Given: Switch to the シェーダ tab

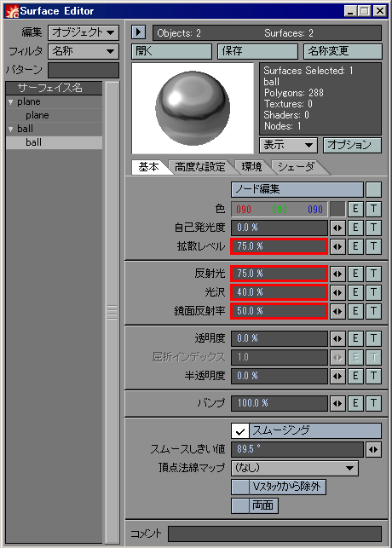Looking at the screenshot, I should pos(297,167).
